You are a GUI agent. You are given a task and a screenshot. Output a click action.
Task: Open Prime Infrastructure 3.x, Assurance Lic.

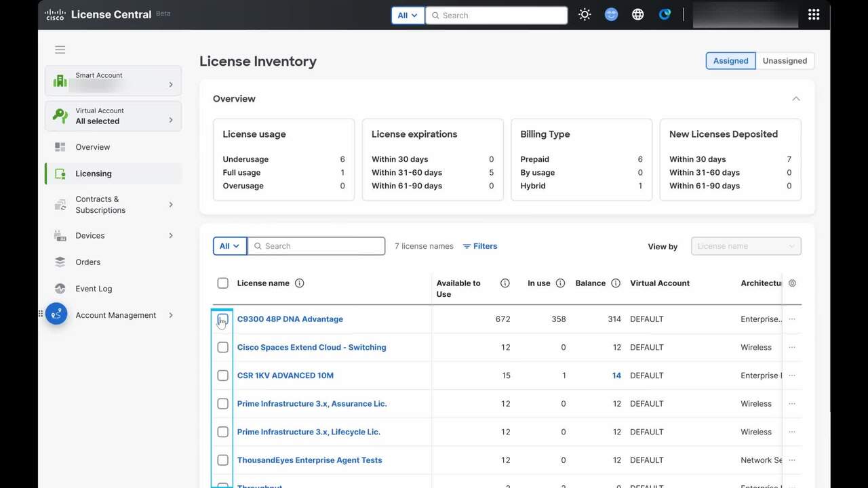pos(312,404)
